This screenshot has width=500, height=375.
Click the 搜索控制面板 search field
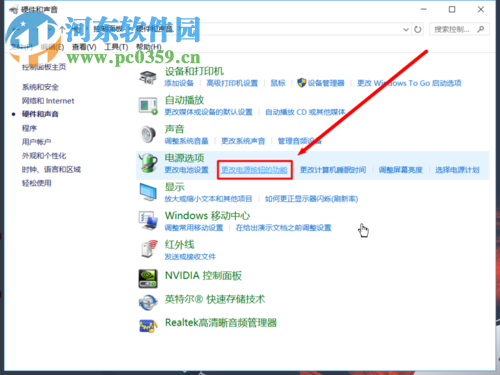(459, 29)
